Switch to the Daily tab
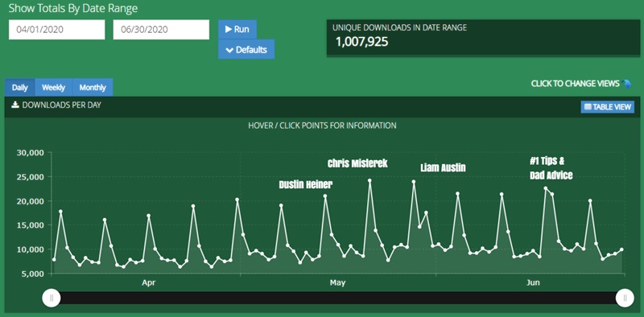The image size is (644, 317). click(19, 88)
